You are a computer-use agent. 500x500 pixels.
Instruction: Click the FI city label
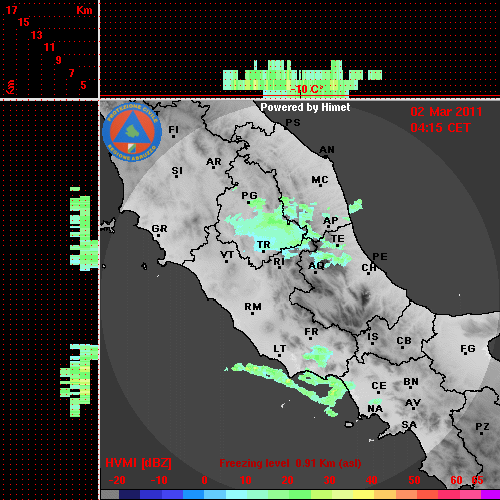pos(174,130)
